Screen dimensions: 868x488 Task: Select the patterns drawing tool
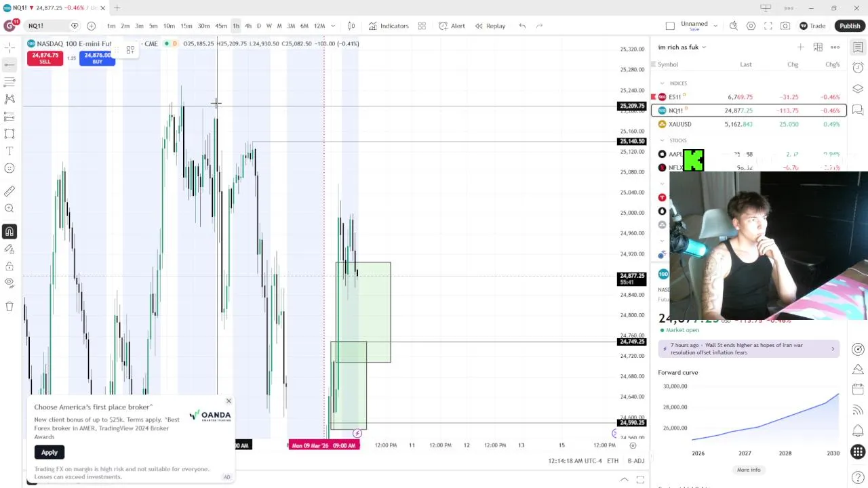pyautogui.click(x=9, y=99)
